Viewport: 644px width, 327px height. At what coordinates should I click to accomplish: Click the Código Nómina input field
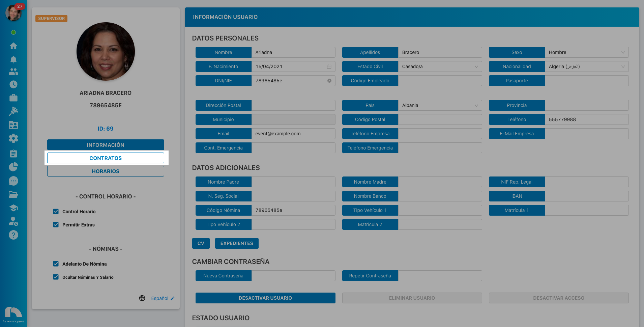point(293,210)
